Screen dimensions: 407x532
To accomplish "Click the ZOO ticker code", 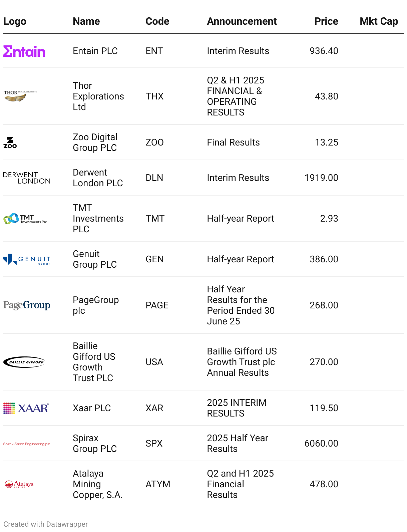I will coord(154,143).
